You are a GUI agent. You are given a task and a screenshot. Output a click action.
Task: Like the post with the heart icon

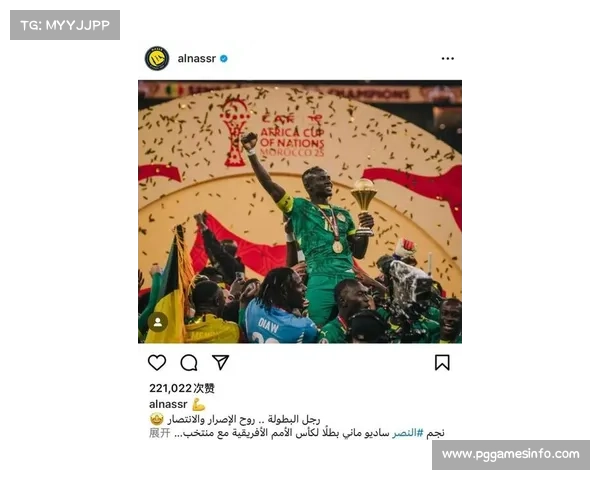click(157, 362)
